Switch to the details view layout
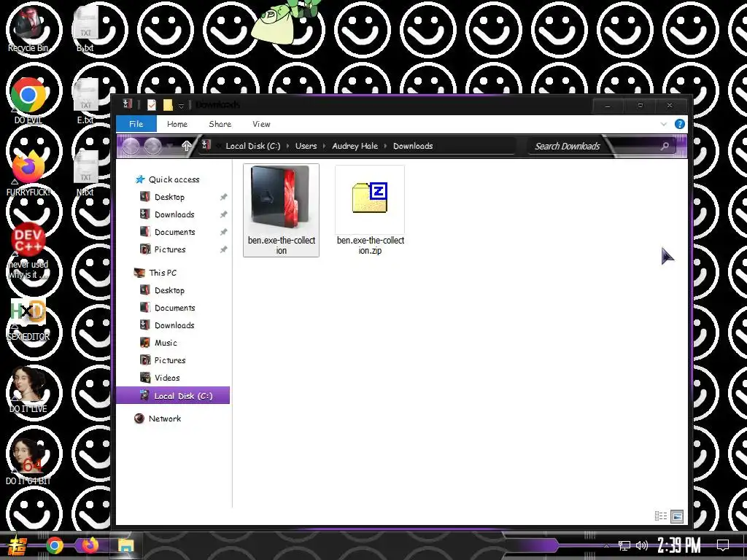The height and width of the screenshot is (560, 747). point(661,516)
